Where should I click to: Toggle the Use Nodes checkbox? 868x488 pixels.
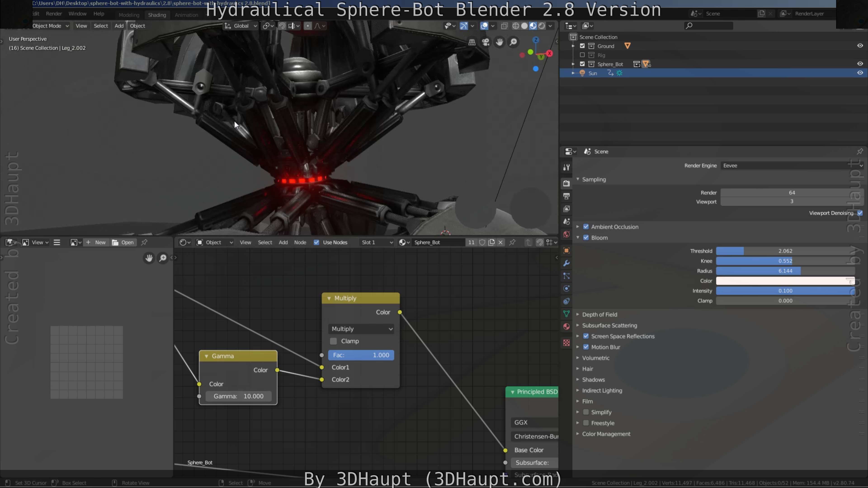click(x=316, y=242)
